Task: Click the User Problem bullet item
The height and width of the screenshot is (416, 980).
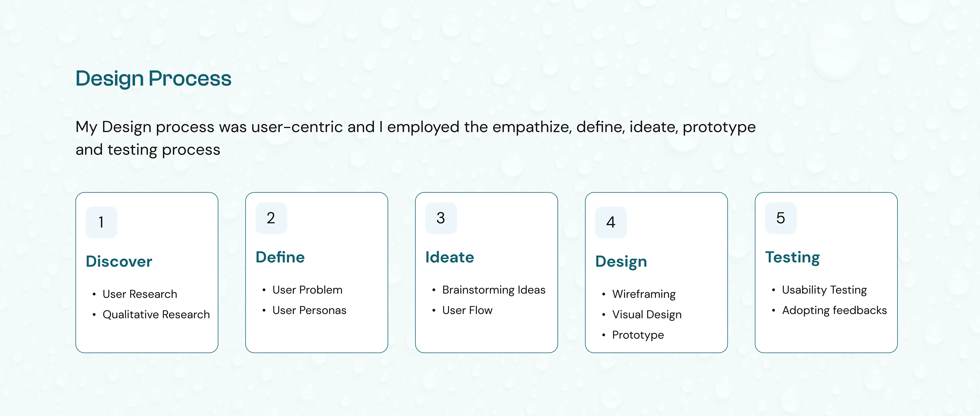Action: coord(307,290)
